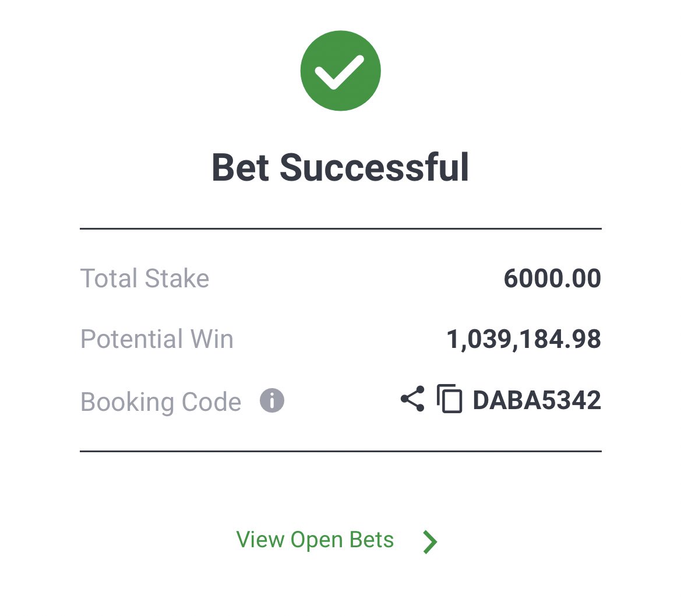681x616 pixels.
Task: Click the word Successful in the title
Action: coord(375,167)
